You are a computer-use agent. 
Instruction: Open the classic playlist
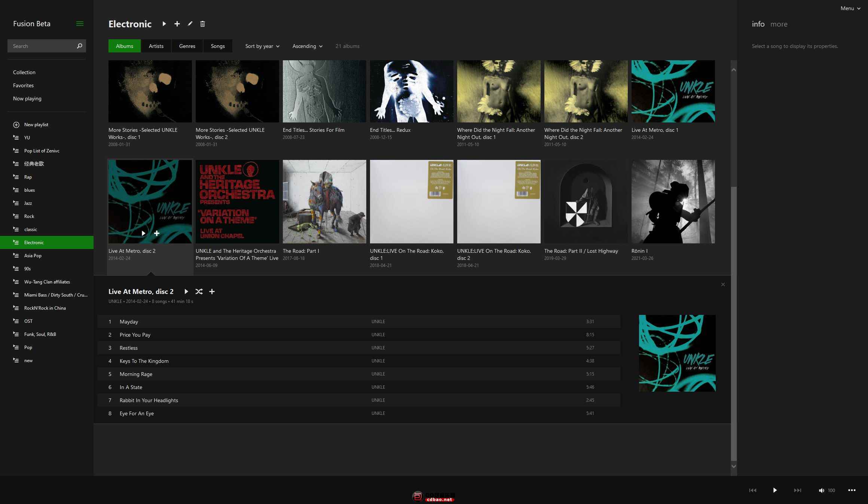[47, 230]
